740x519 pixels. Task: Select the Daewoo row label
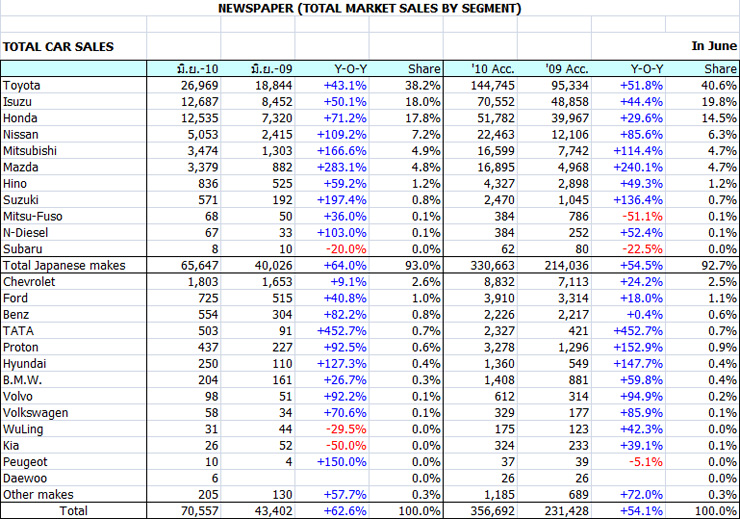point(23,478)
